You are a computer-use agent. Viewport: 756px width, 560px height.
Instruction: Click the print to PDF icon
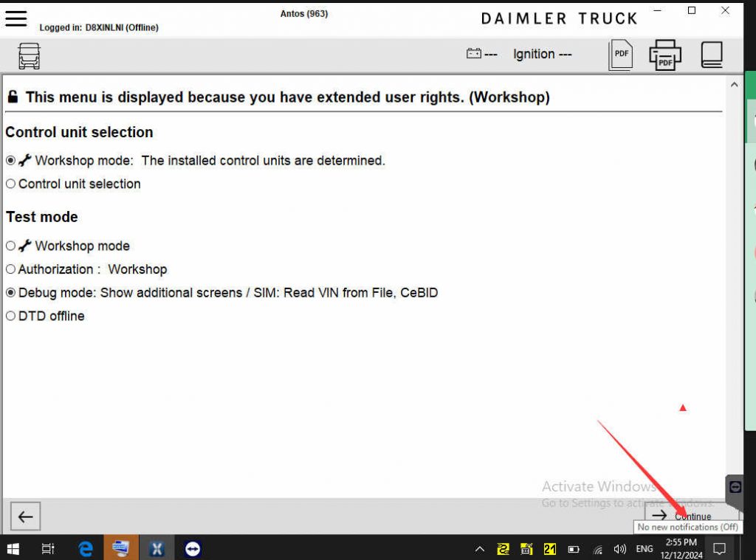point(665,55)
